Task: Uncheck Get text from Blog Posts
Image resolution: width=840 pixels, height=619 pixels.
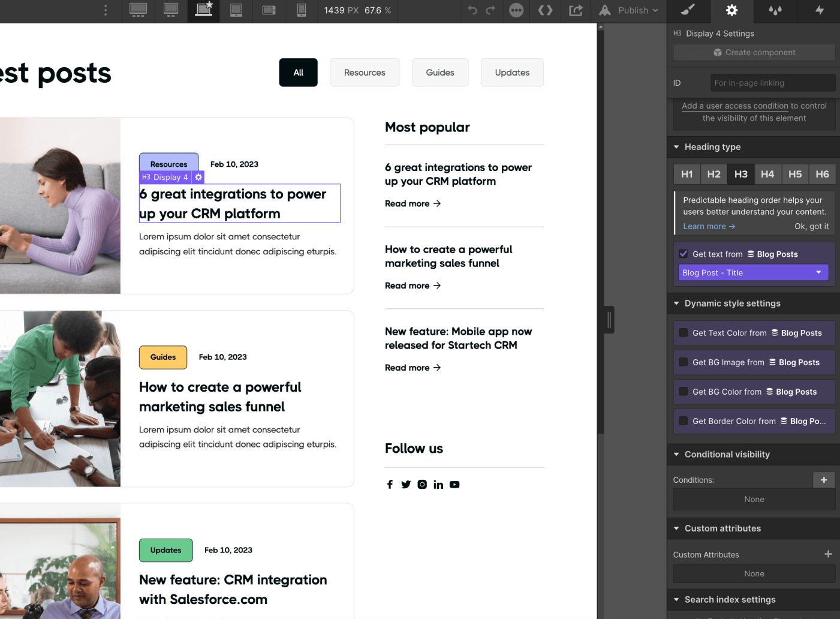Action: [683, 253]
